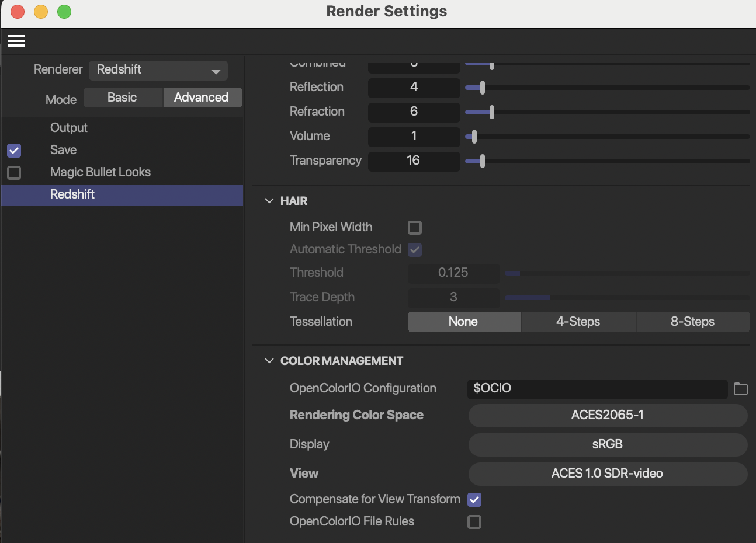Toggle the Save checkbox
The height and width of the screenshot is (543, 756).
(14, 151)
